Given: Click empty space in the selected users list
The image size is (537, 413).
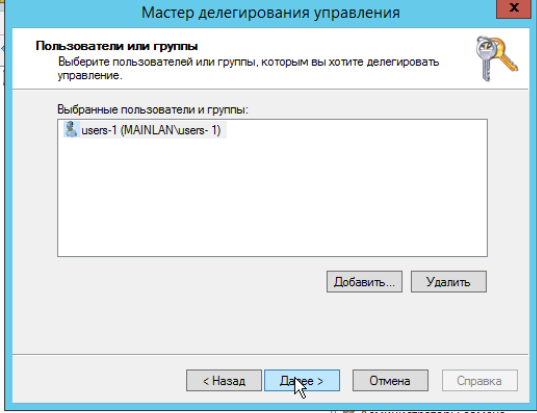Looking at the screenshot, I should point(272,199).
